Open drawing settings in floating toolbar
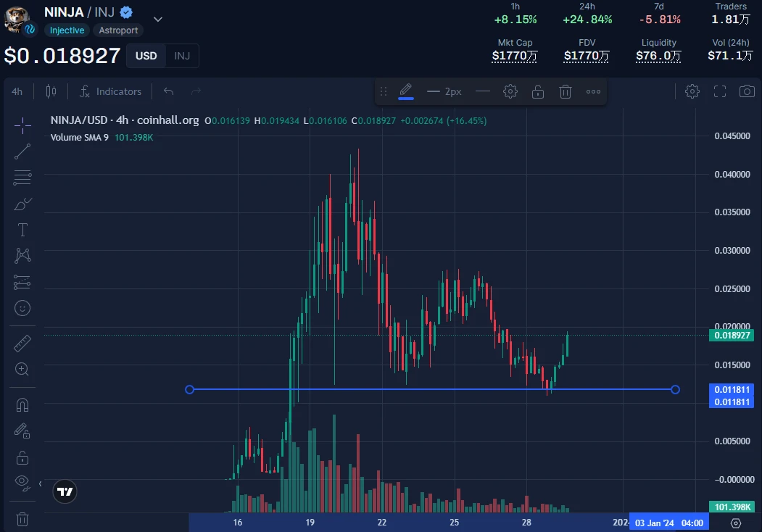Screen dimensions: 762x532 [510, 91]
